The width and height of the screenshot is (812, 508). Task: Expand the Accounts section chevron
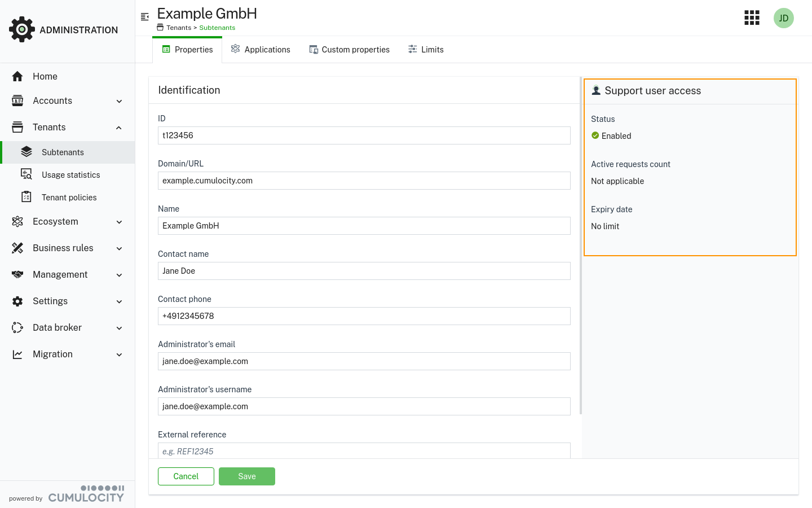click(x=119, y=101)
